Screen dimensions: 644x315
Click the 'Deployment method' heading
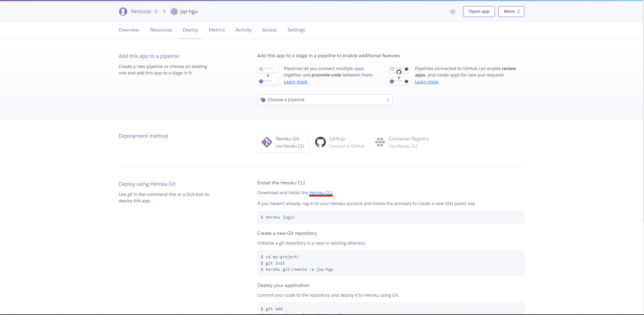[x=143, y=136]
